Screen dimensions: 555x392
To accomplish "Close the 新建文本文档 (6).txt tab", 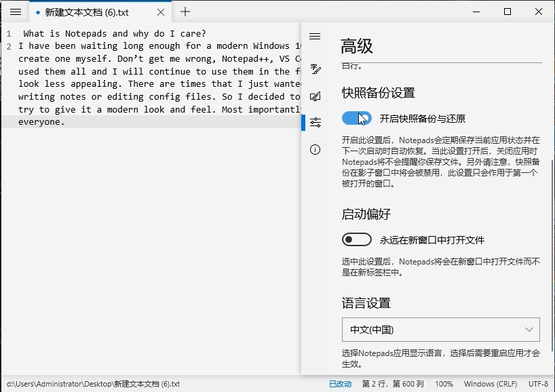I will pos(160,12).
